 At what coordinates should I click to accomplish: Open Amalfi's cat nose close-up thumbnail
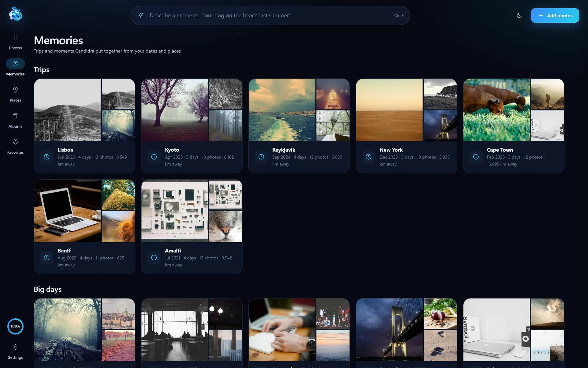coord(225,227)
